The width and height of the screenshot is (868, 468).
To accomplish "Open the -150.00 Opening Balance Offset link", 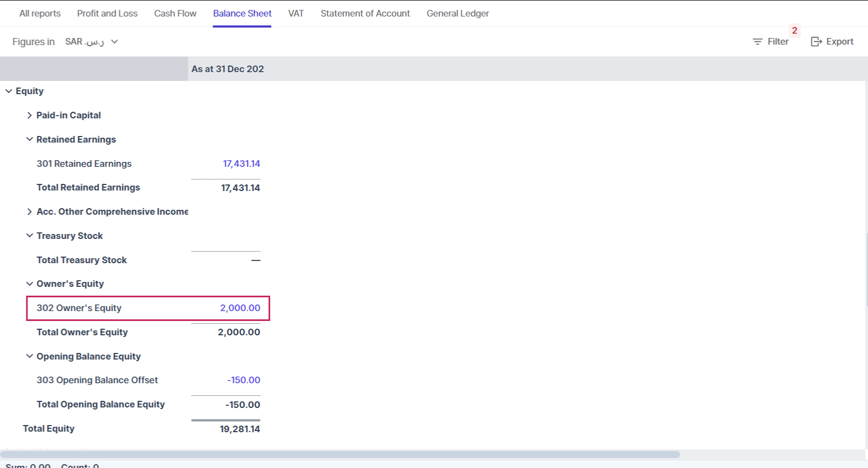I will click(244, 380).
